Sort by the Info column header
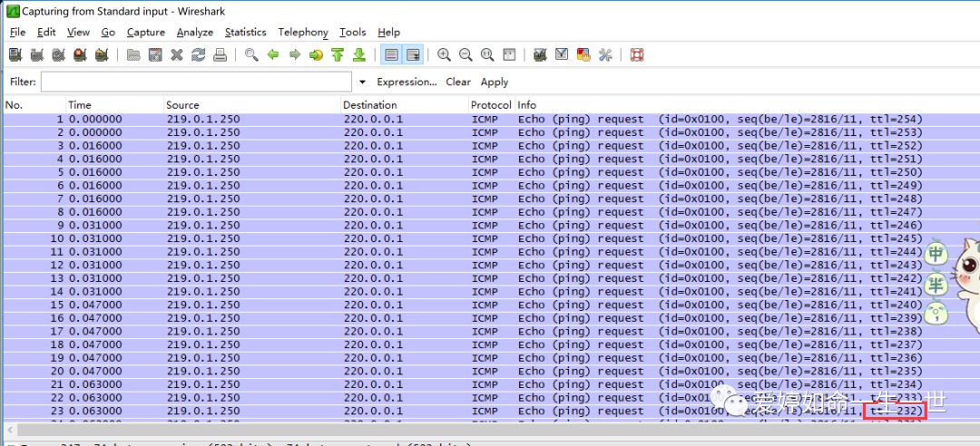The image size is (980, 446). click(747, 105)
